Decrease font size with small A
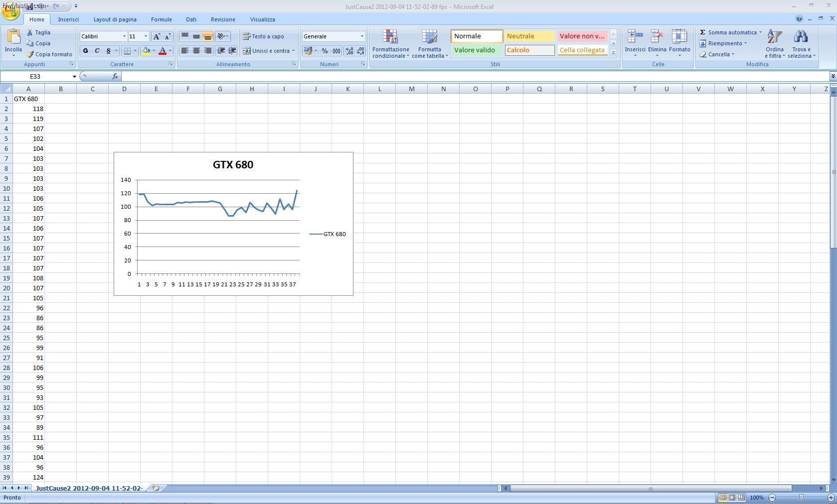Viewport: 837px width, 504px height. pos(167,36)
